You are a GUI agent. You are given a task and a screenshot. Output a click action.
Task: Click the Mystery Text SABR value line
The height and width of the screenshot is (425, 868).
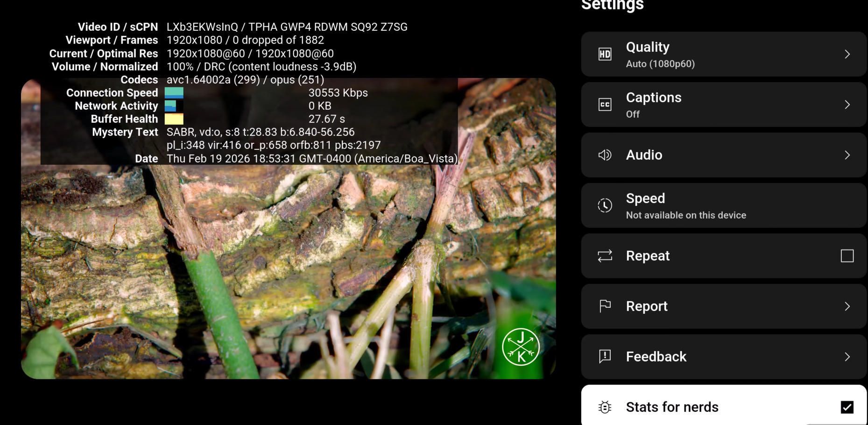pyautogui.click(x=261, y=132)
